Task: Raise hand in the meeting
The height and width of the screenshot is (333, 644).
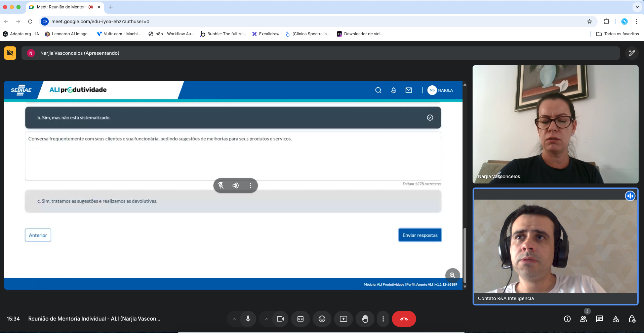Action: pyautogui.click(x=365, y=319)
